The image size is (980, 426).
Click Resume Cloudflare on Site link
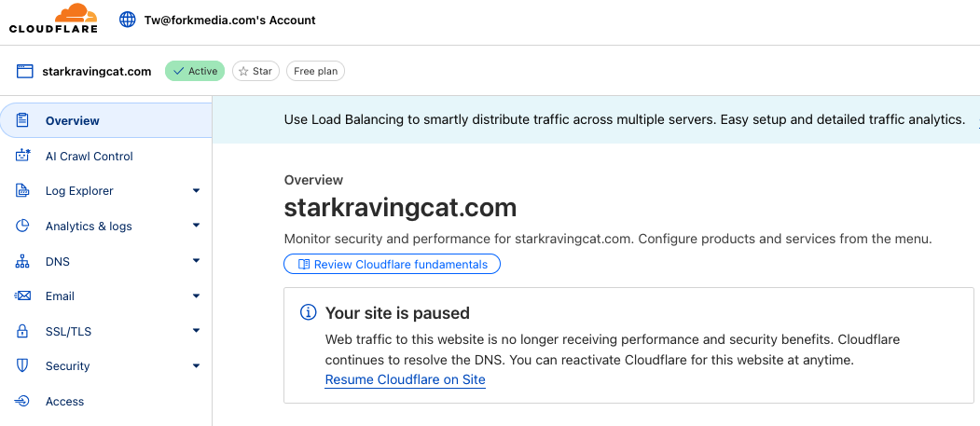click(405, 379)
